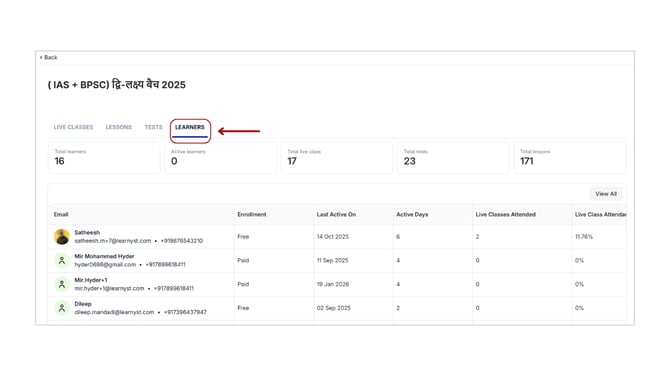Click phone number +917396437947
This screenshot has width=670, height=376.
click(185, 312)
